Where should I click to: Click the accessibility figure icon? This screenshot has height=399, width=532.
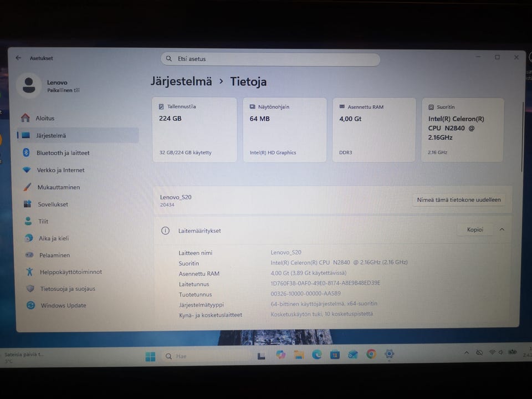(29, 272)
